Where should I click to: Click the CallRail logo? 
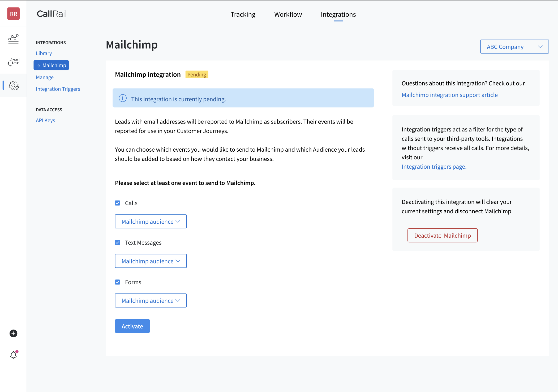click(52, 14)
